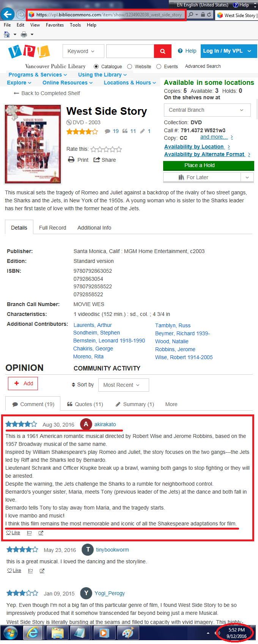Click Back to Completed Shelf link

(x=47, y=93)
